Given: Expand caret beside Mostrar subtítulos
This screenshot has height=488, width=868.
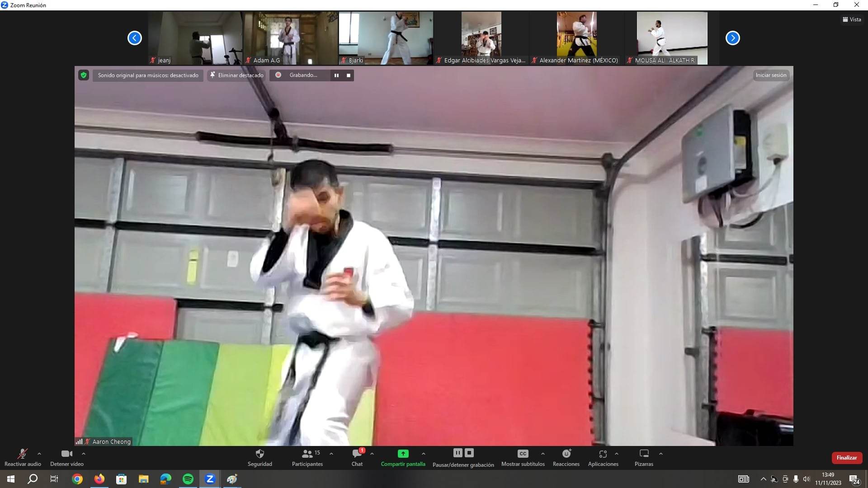Looking at the screenshot, I should [543, 454].
